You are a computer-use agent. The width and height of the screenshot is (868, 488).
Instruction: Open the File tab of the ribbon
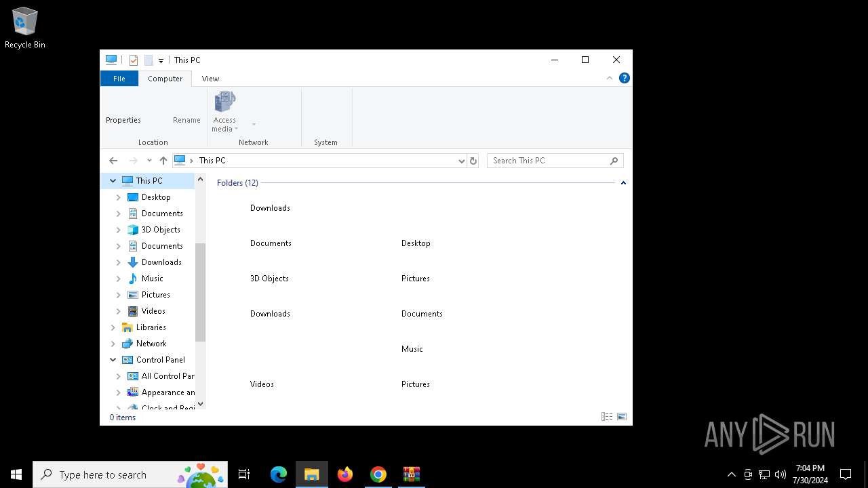coord(119,79)
